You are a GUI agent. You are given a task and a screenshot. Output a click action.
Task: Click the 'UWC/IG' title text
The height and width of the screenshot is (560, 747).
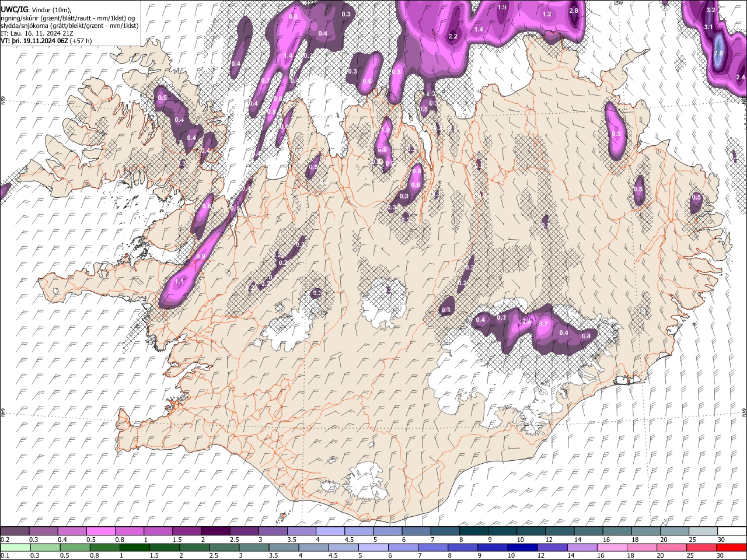pos(14,9)
